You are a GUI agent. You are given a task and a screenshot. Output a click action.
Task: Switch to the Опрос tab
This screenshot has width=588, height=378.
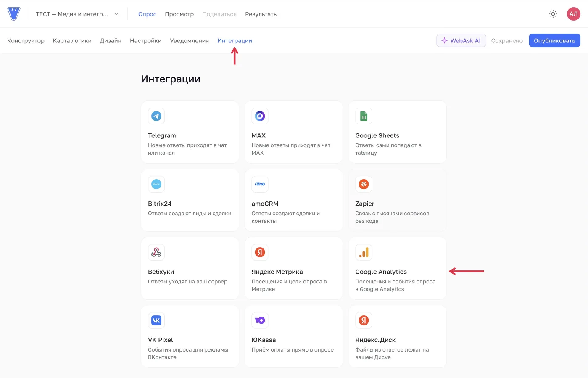click(x=147, y=14)
